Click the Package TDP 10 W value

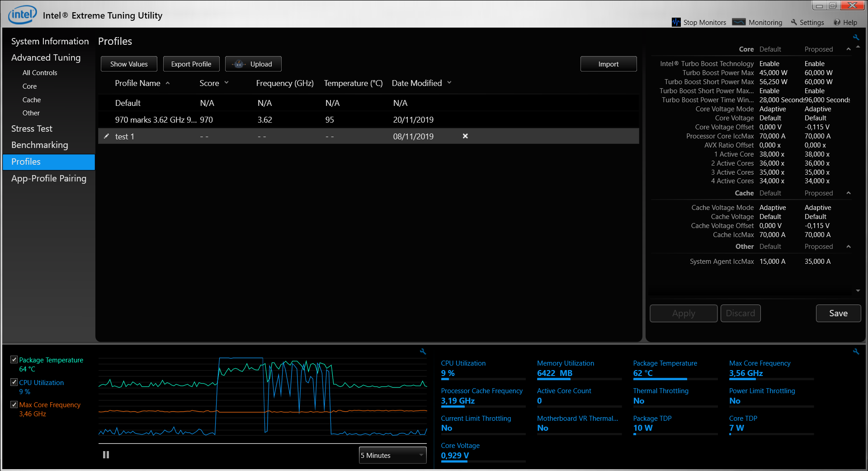tap(643, 428)
